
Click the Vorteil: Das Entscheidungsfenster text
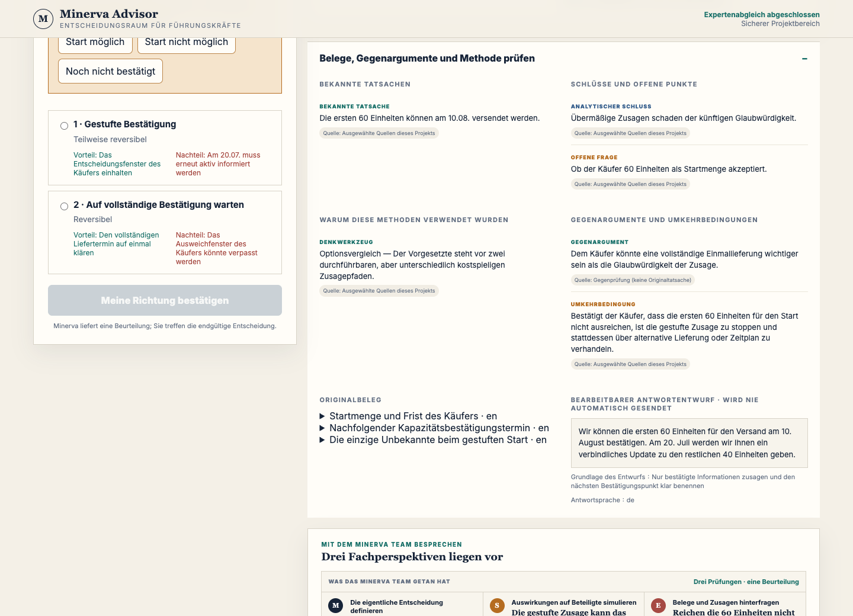117,164
